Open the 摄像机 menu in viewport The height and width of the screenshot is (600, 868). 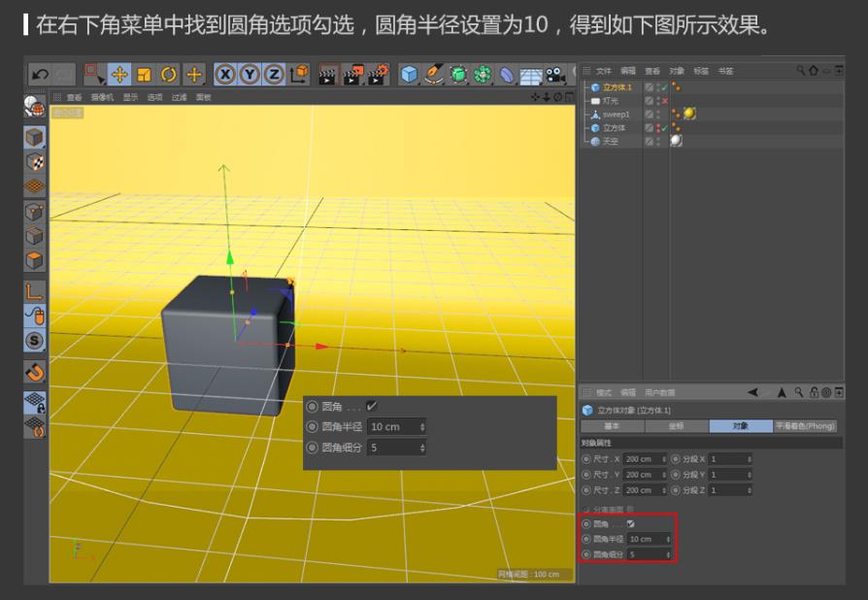click(x=102, y=97)
